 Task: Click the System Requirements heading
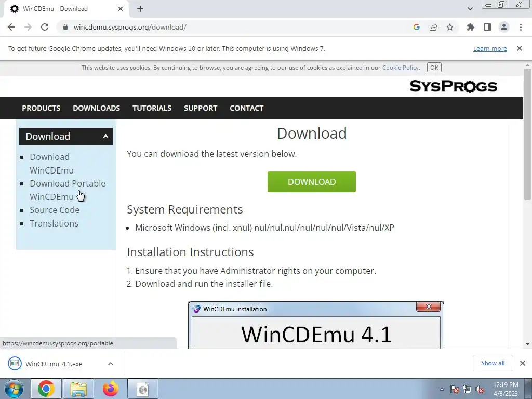[185, 209]
